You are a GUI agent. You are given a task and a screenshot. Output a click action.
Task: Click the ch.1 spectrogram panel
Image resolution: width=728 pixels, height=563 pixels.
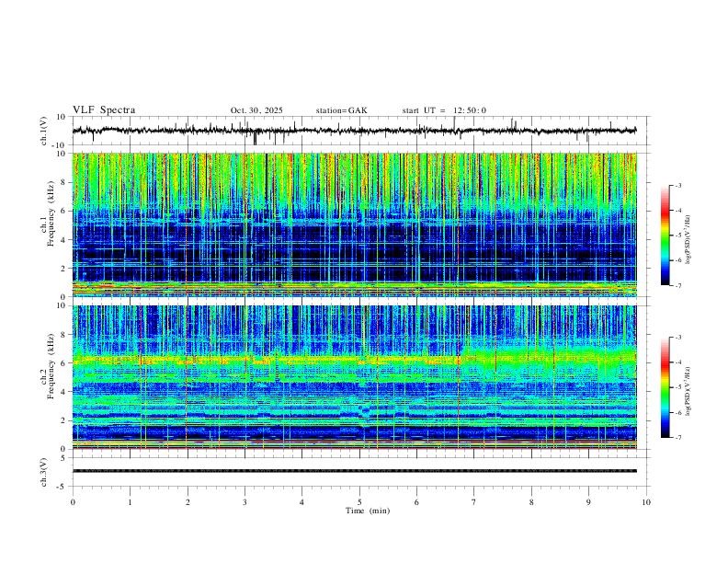click(x=354, y=224)
